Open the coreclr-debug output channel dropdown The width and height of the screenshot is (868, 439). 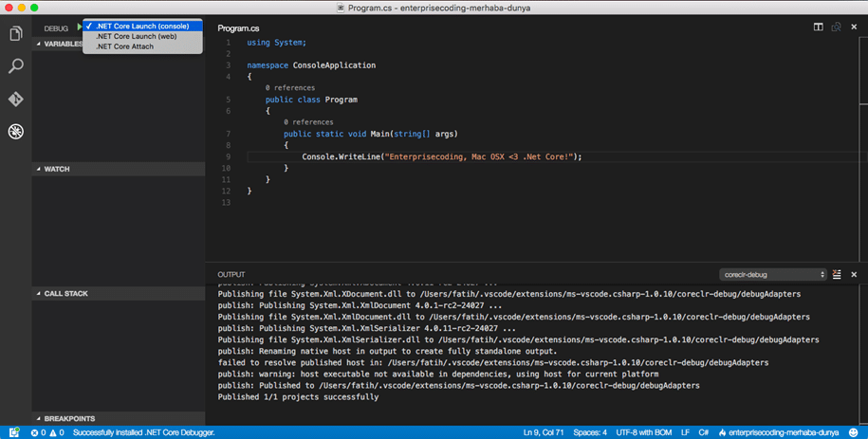click(773, 275)
